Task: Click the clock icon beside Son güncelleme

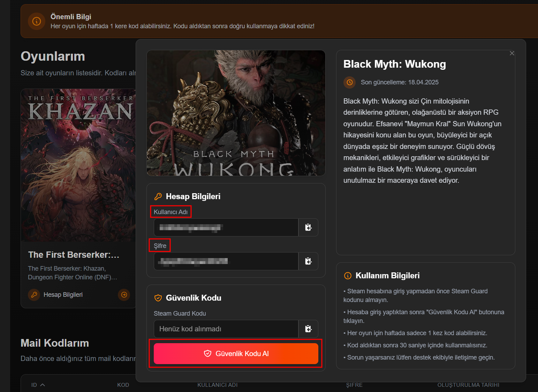Action: point(349,82)
